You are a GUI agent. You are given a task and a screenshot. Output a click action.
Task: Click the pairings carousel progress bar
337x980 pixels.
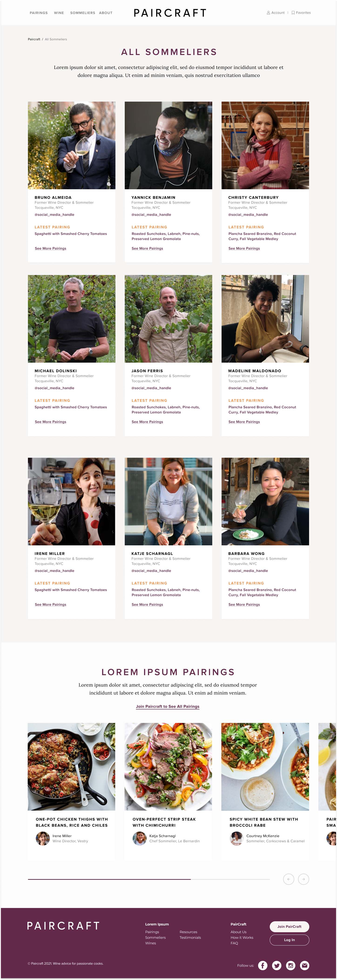coord(148,879)
